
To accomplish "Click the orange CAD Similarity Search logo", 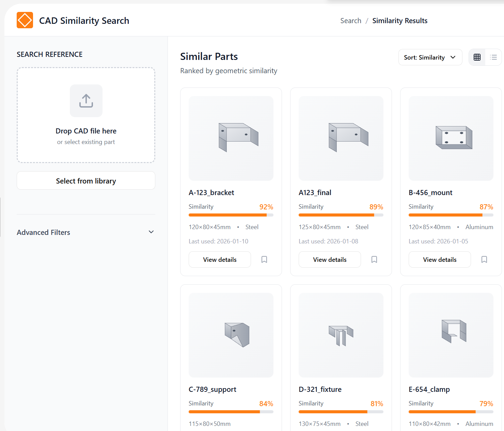I will pos(25,20).
